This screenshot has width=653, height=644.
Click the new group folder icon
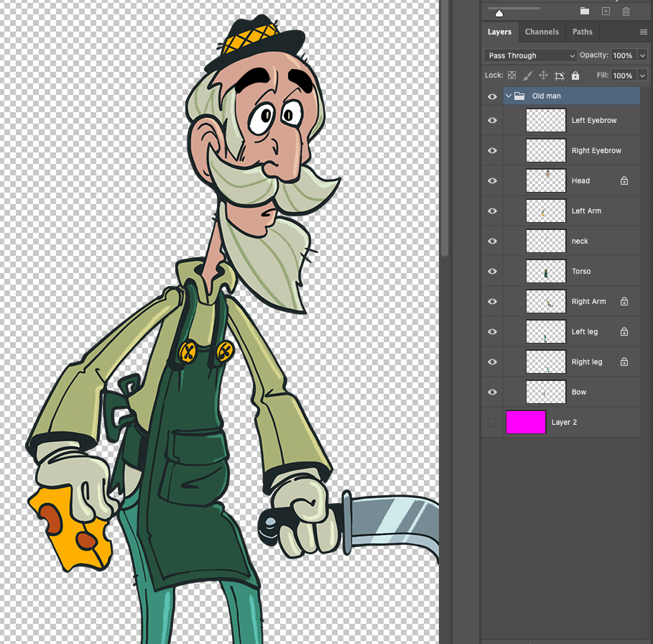click(585, 11)
